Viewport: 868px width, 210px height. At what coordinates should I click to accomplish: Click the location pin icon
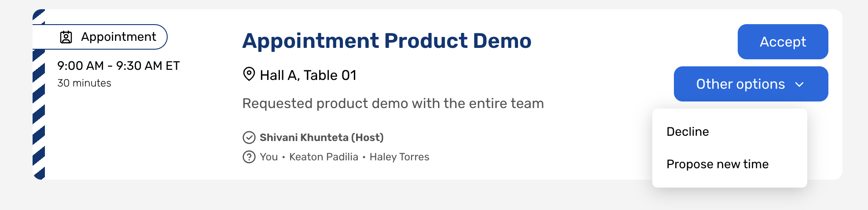[x=249, y=74]
